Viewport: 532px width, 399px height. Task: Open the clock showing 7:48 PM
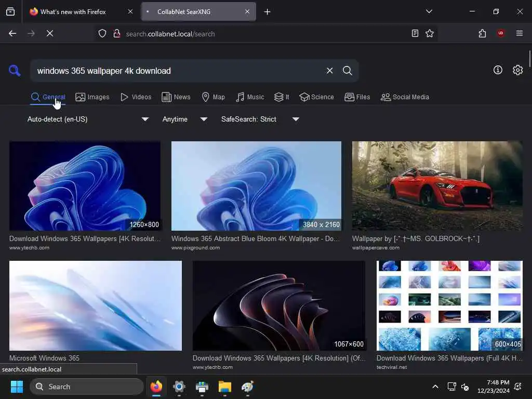[x=494, y=387]
